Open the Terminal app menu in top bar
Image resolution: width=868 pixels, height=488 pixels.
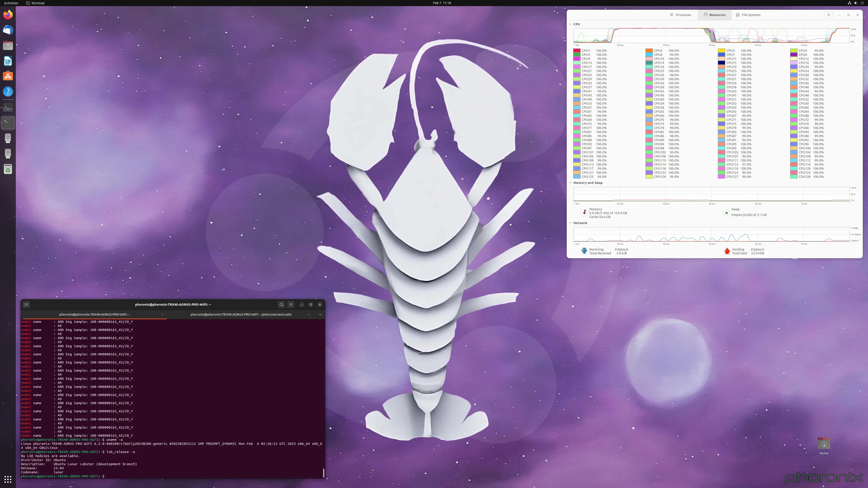coord(35,3)
